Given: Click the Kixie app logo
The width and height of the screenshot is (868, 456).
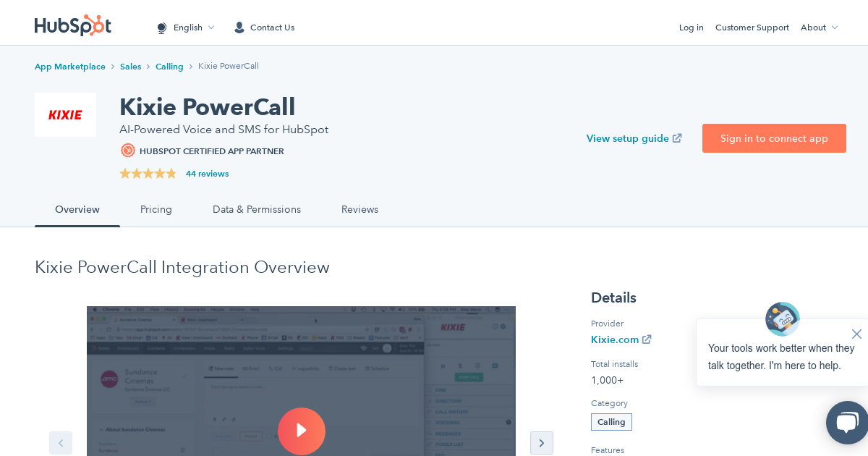Looking at the screenshot, I should (x=65, y=114).
